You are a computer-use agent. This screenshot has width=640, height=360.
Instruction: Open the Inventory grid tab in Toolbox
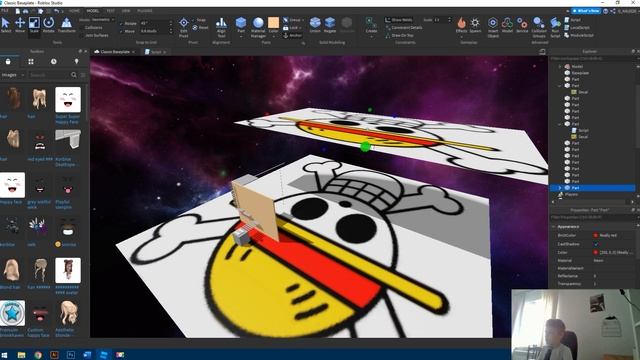click(x=31, y=61)
